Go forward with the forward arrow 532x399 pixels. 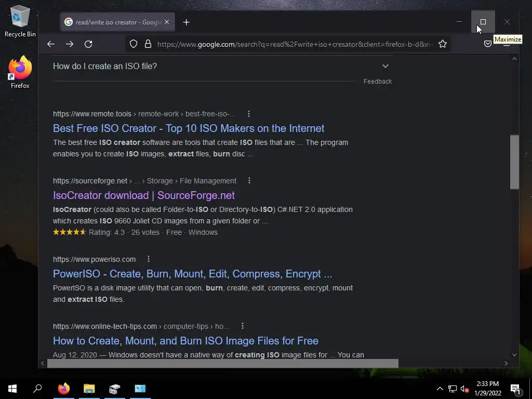click(x=70, y=44)
